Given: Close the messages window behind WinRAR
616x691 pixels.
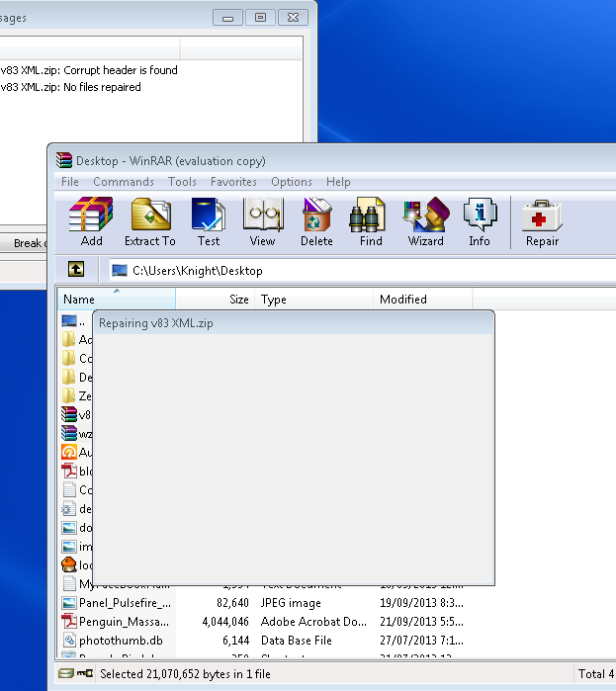Looking at the screenshot, I should click(293, 18).
